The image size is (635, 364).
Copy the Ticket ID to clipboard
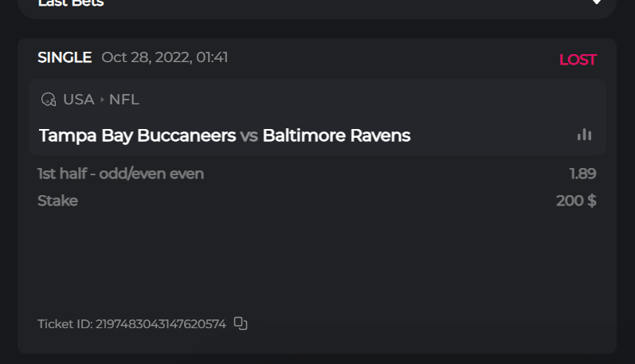pos(241,323)
